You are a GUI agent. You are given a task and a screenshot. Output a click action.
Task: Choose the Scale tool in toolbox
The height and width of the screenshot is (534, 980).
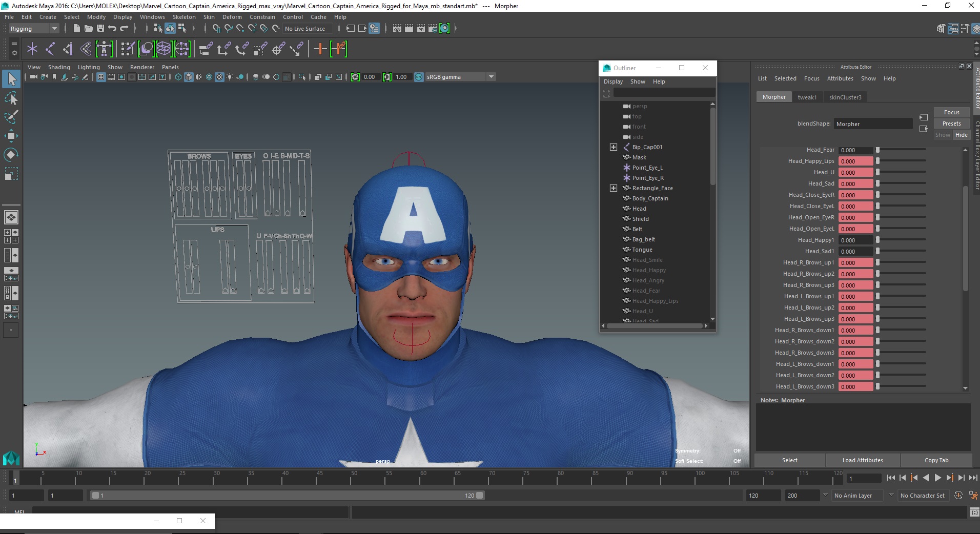pos(11,174)
